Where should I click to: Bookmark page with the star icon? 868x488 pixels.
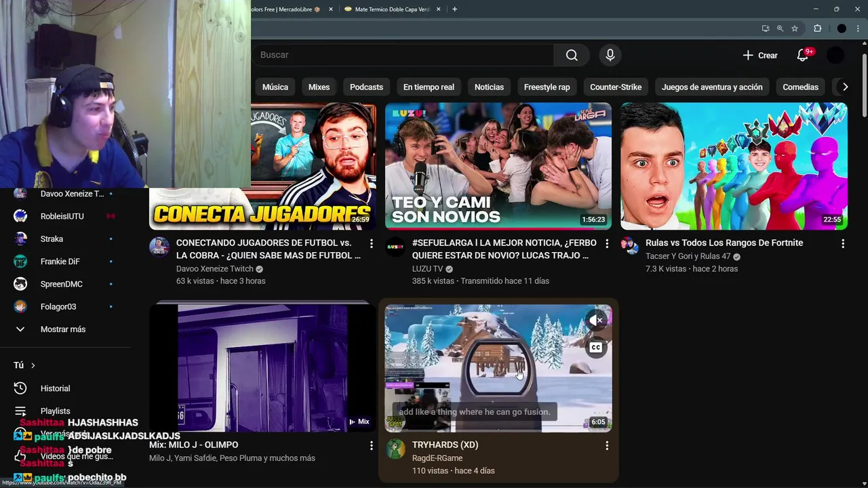click(795, 28)
